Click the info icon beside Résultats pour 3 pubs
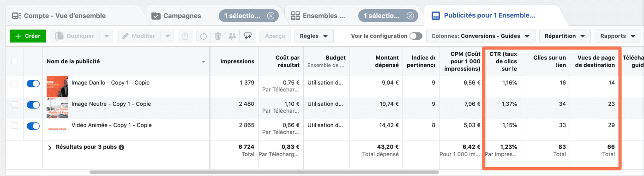This screenshot has width=644, height=176. (121, 147)
